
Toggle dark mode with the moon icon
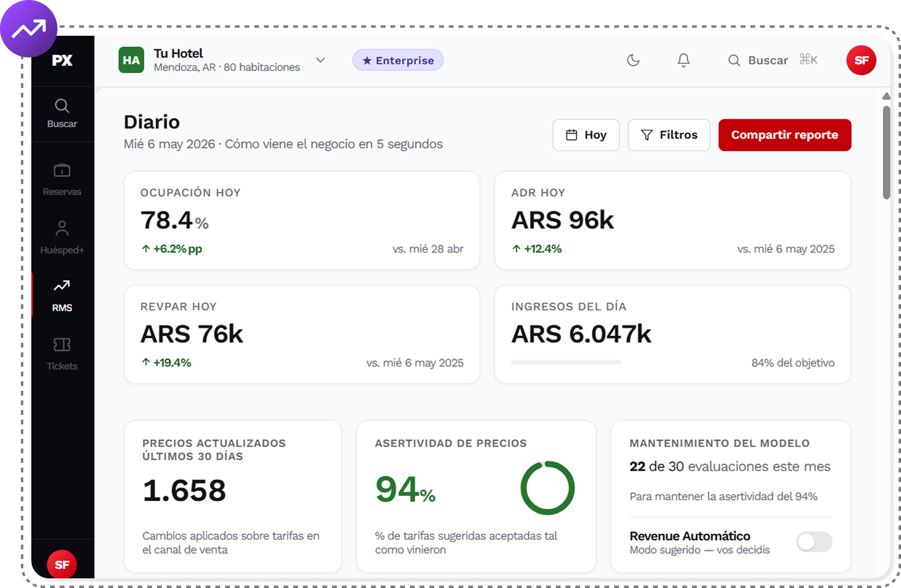(633, 60)
